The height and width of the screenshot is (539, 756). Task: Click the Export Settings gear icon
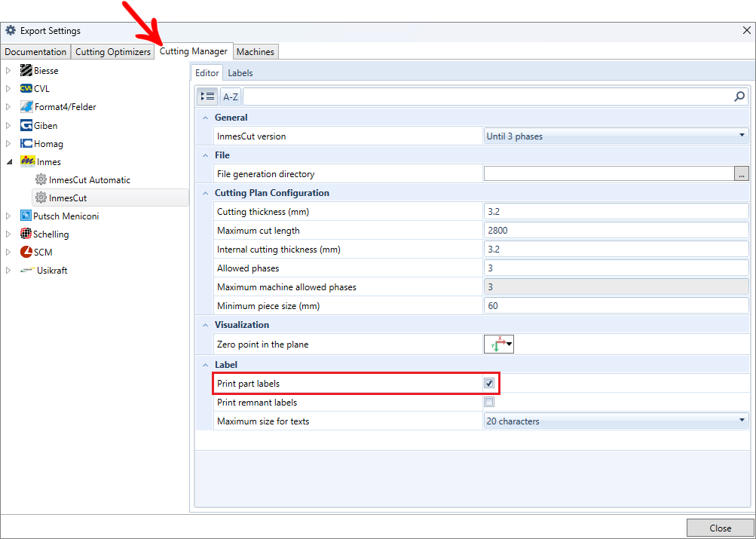click(11, 30)
